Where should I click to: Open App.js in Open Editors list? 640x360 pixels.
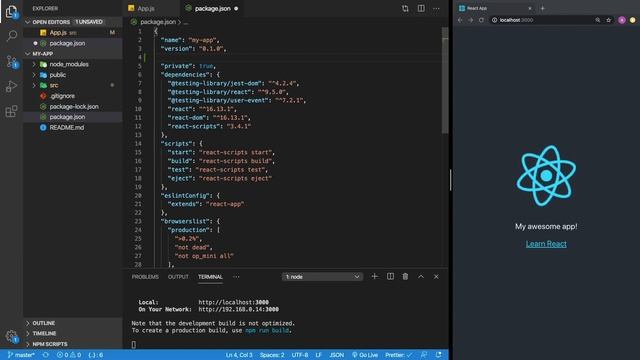(x=73, y=33)
